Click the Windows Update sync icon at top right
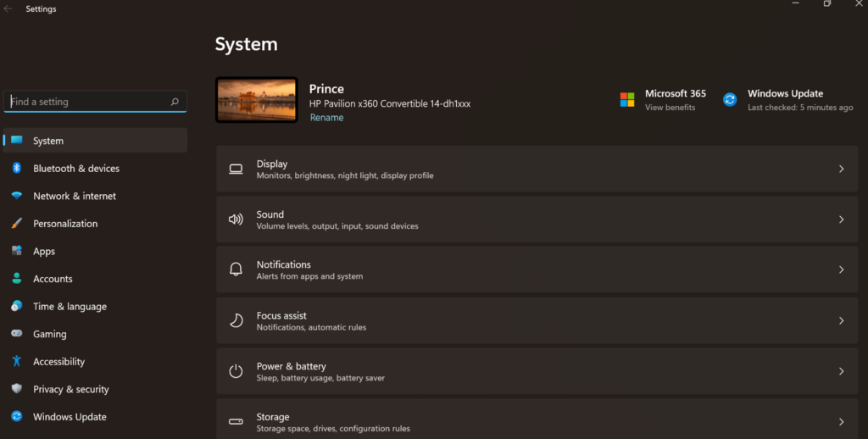 730,100
